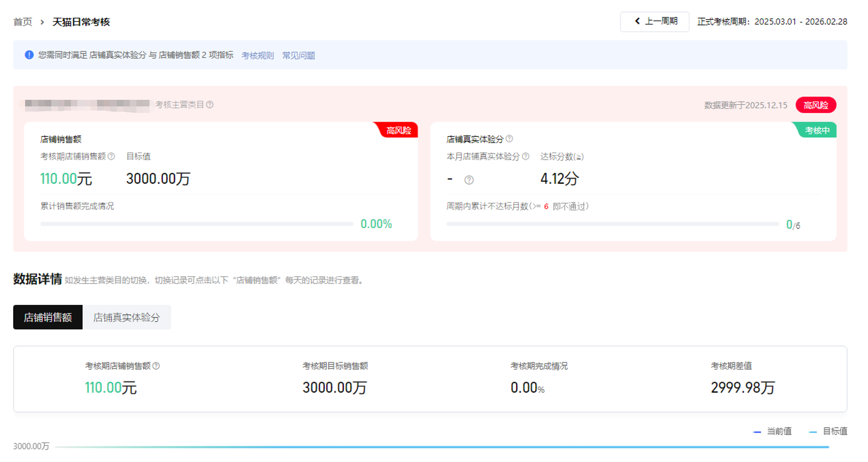The width and height of the screenshot is (868, 462).
Task: Click question icon next to the dash score value
Action: tap(469, 180)
